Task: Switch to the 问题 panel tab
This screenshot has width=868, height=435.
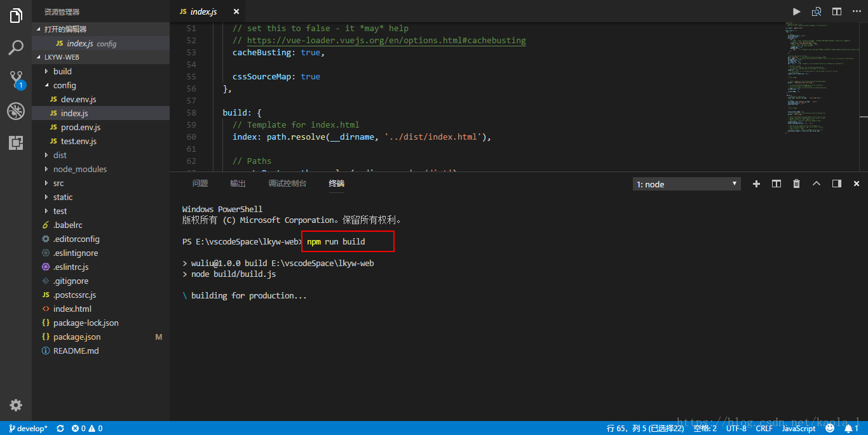Action: [200, 184]
